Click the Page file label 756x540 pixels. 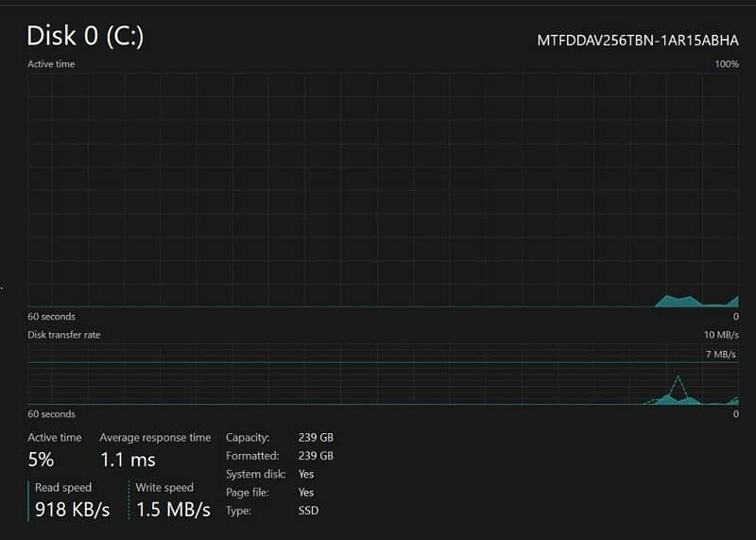(249, 493)
